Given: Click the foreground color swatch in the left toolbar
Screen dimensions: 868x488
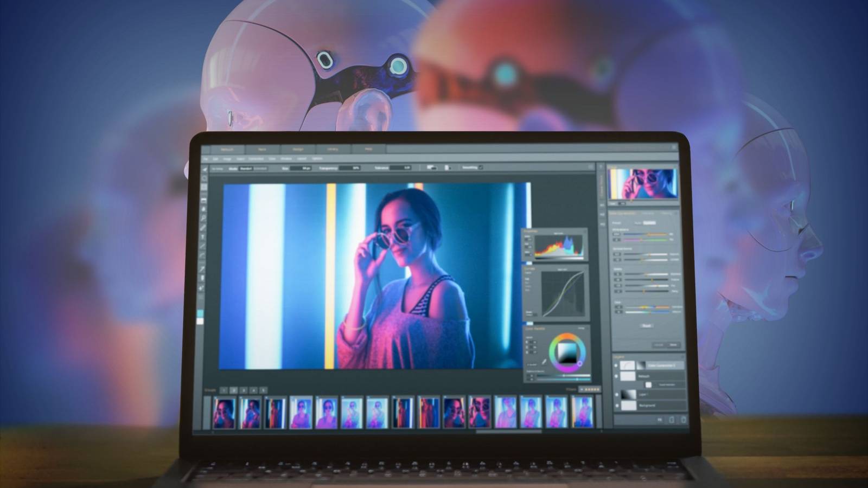Looking at the screenshot, I should tap(200, 314).
